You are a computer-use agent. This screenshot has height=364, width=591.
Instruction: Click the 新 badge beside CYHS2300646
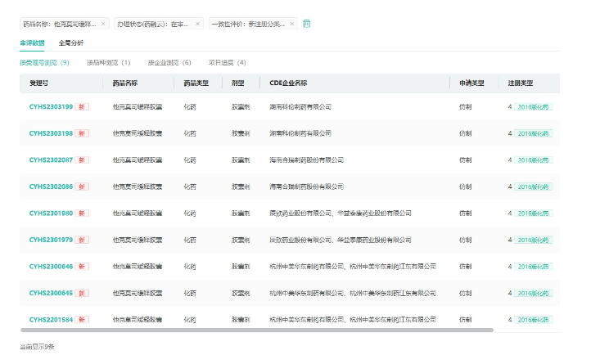point(83,267)
